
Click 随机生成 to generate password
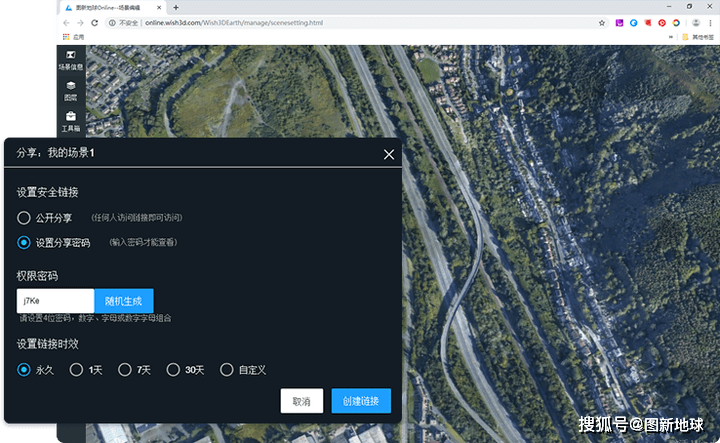(x=124, y=300)
